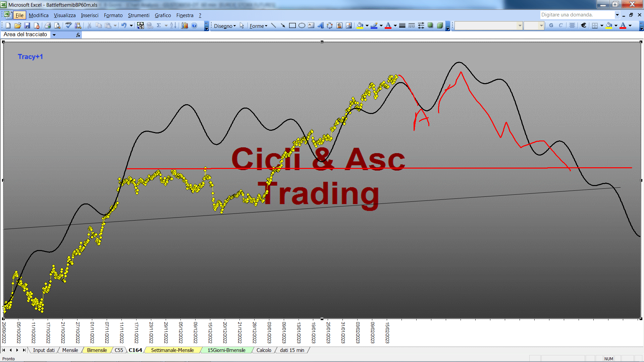Click the Euro conversion toolbar icon
This screenshot has height=362, width=644.
tap(141, 25)
